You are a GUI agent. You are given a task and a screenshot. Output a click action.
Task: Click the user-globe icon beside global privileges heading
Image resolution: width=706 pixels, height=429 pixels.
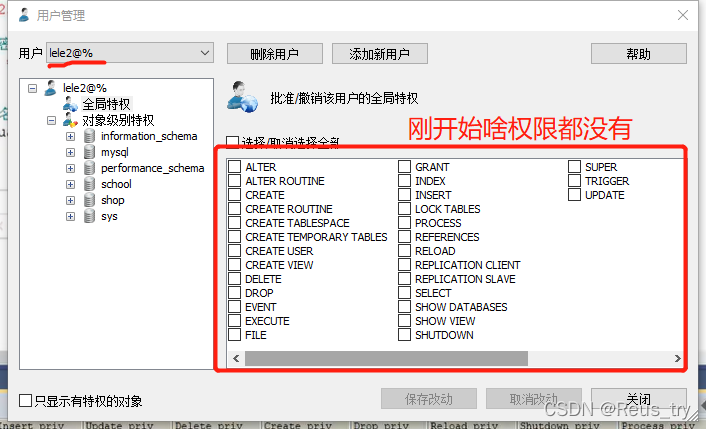point(242,97)
